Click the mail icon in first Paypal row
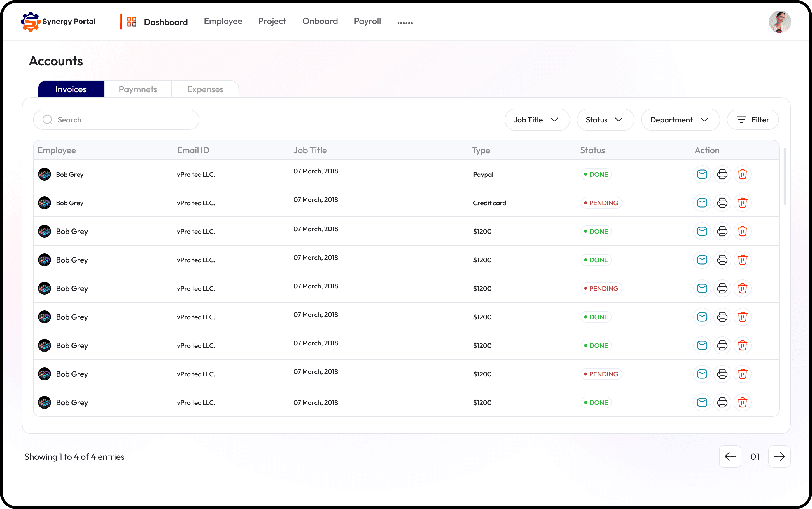 pyautogui.click(x=702, y=175)
